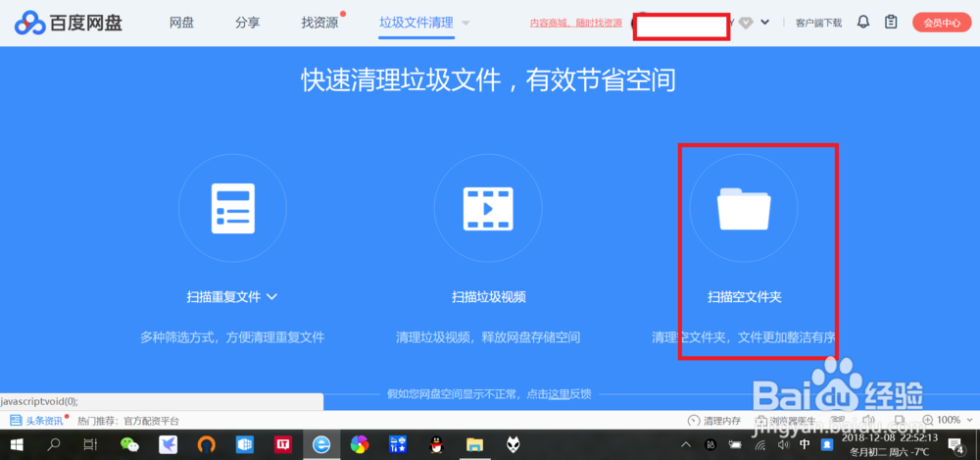The width and height of the screenshot is (980, 460).
Task: Open the taskbar date and time
Action: (x=890, y=445)
